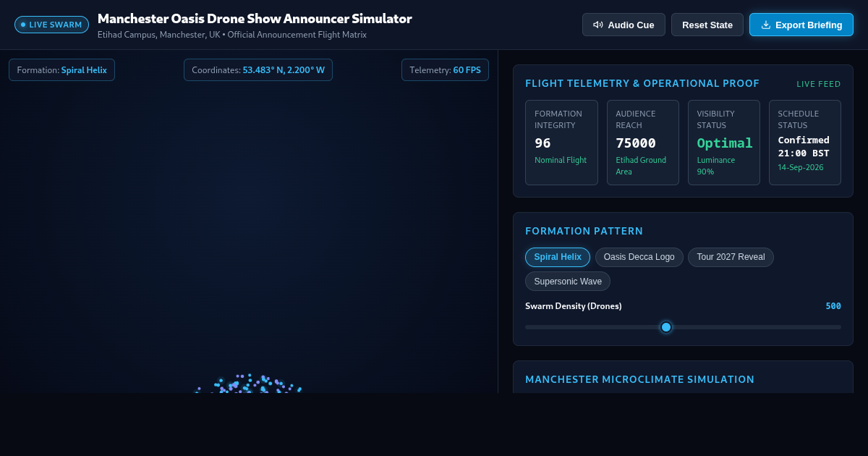This screenshot has height=456, width=868.
Task: Choose the Supersonic Wave pattern
Action: tap(568, 281)
